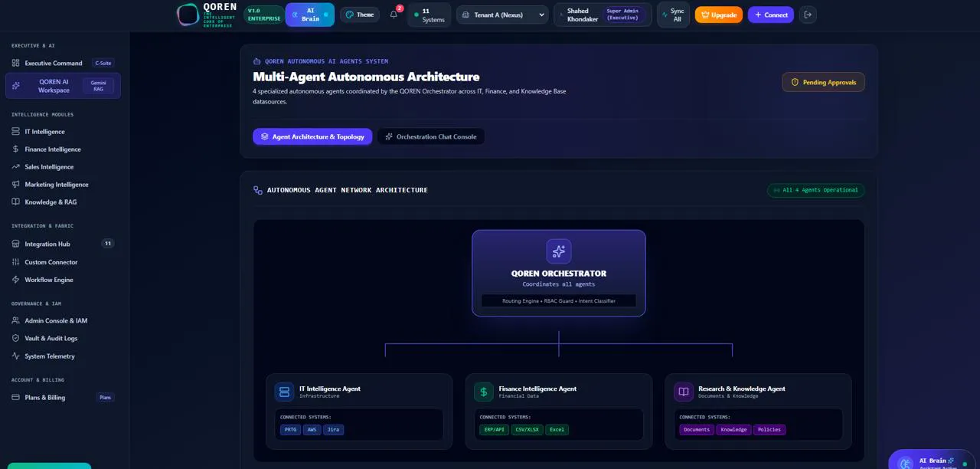Click the Gemini RAG badge
Image resolution: width=980 pixels, height=469 pixels.
click(99, 86)
